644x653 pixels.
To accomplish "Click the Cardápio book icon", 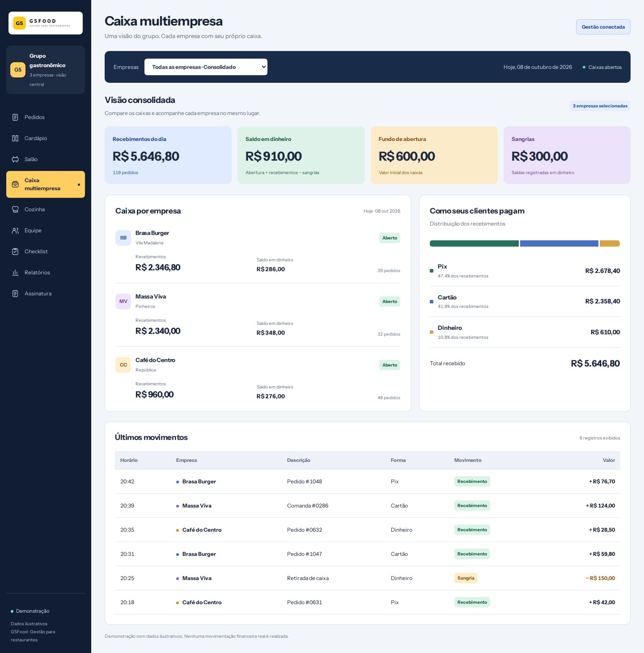I will pos(15,138).
